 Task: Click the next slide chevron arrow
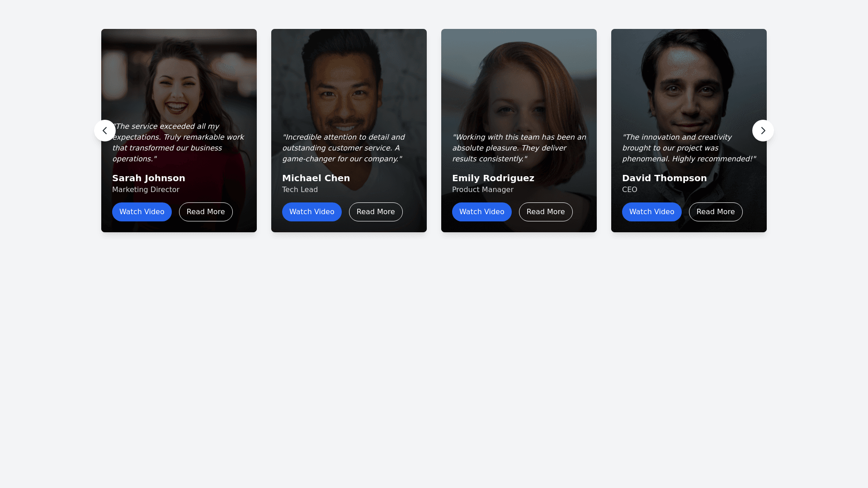(x=763, y=131)
